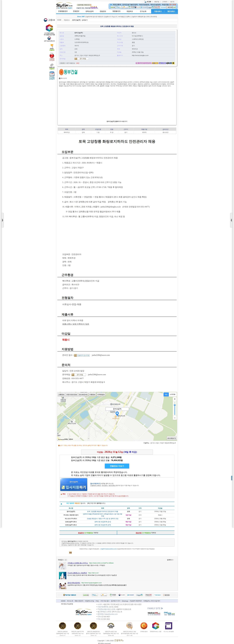Share the posting via KakaoTalk icon
This screenshot has height=644, width=234.
tap(173, 63)
